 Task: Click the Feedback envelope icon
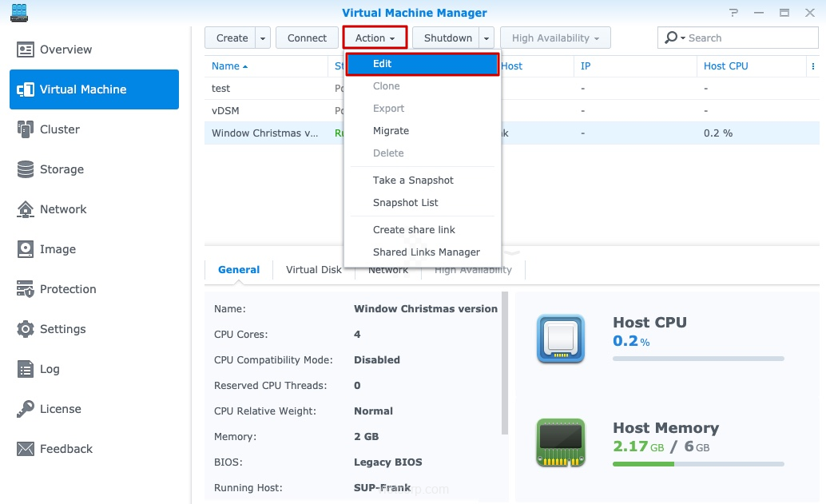(x=26, y=449)
